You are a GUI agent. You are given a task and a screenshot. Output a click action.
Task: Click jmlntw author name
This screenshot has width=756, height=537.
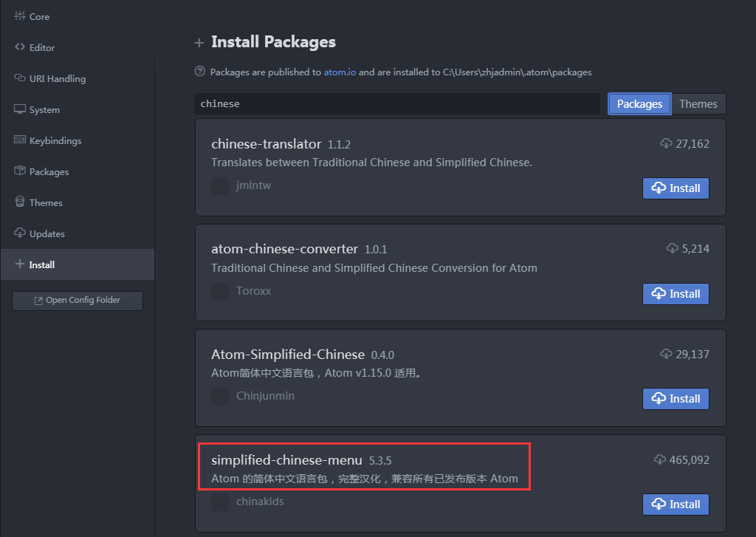(254, 185)
